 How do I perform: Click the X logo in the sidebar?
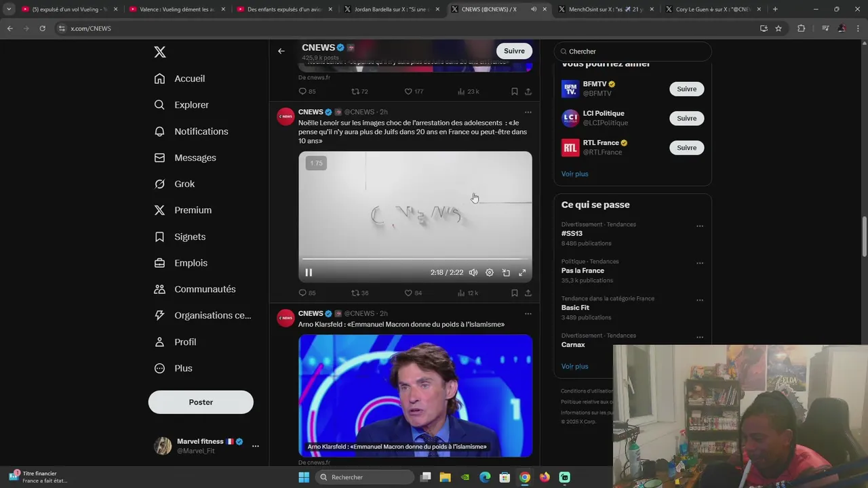159,52
